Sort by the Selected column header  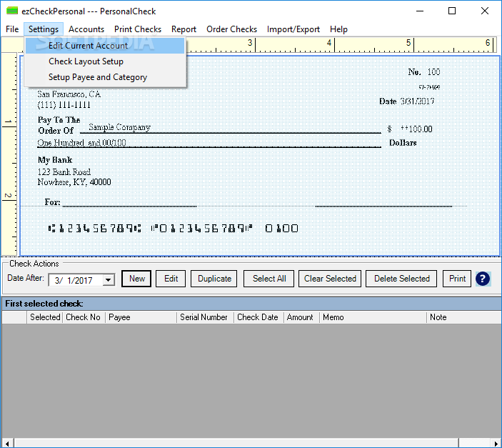click(45, 317)
